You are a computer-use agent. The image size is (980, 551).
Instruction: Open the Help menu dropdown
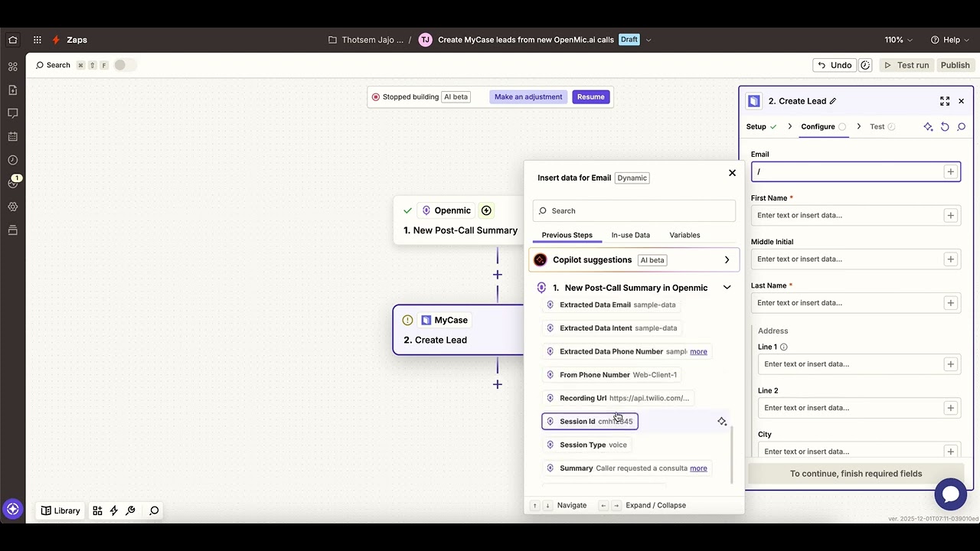(x=950, y=40)
